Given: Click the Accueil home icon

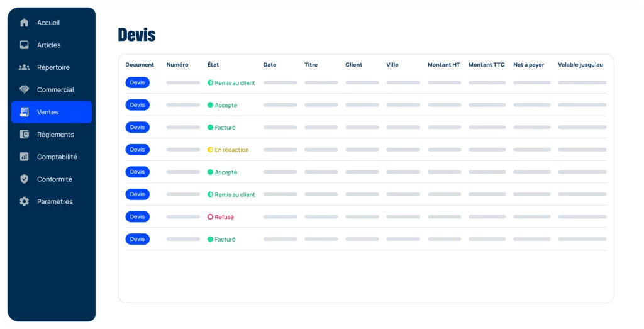Looking at the screenshot, I should (x=25, y=23).
